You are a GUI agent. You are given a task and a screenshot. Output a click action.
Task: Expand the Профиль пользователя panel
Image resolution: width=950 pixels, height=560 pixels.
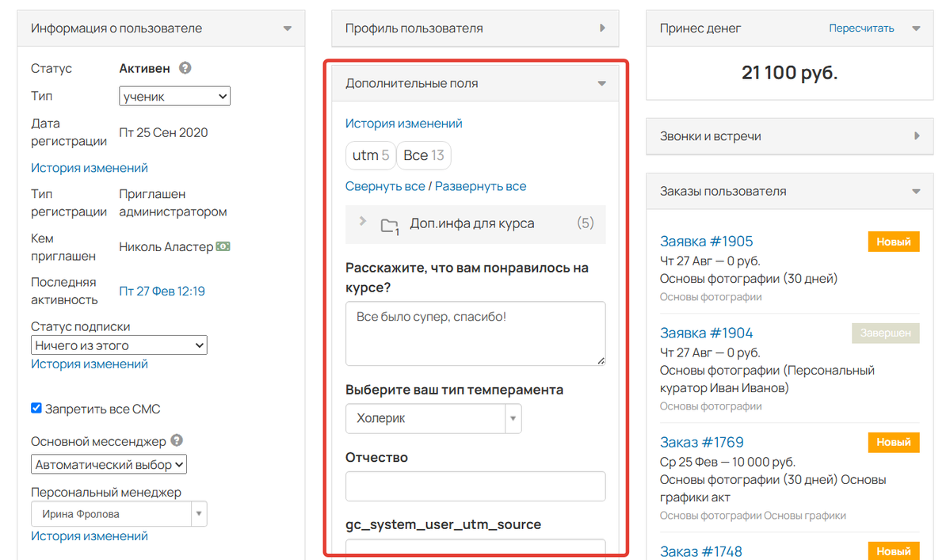pos(602,28)
